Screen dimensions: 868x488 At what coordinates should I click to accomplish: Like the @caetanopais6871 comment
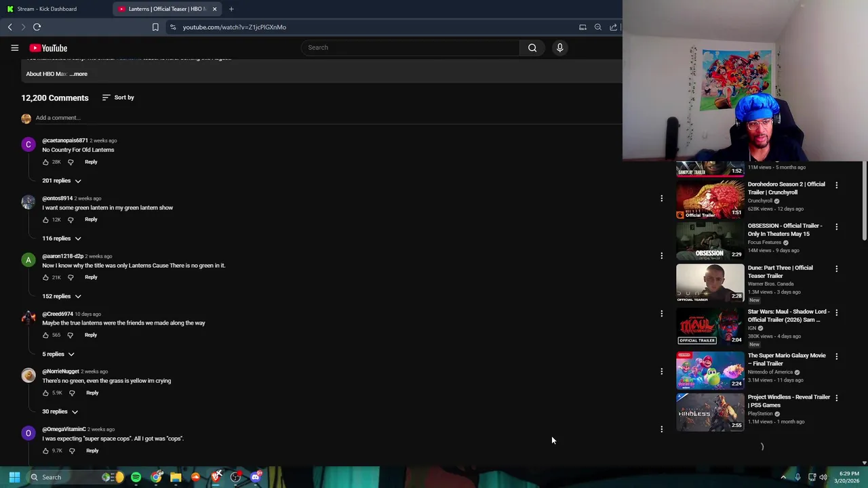45,162
